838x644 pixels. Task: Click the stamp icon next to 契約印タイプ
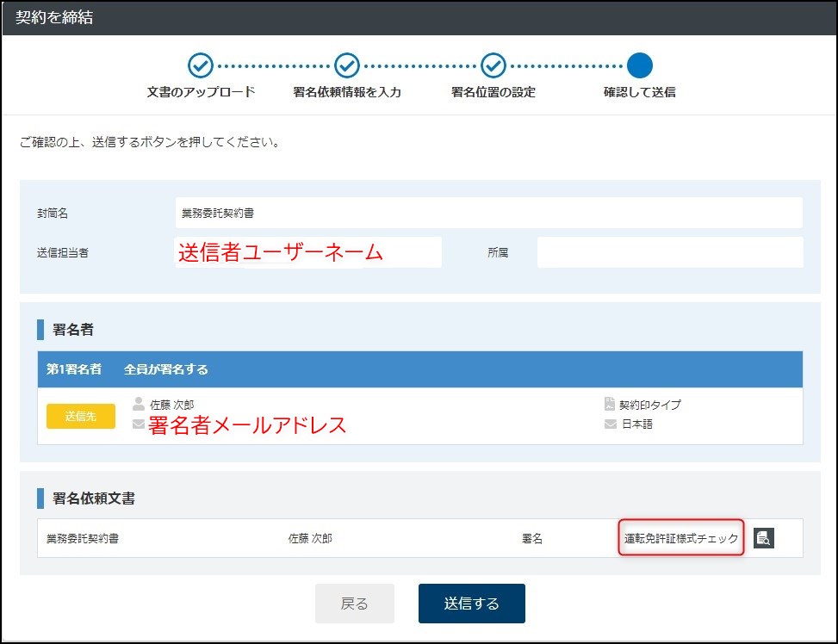pyautogui.click(x=610, y=404)
